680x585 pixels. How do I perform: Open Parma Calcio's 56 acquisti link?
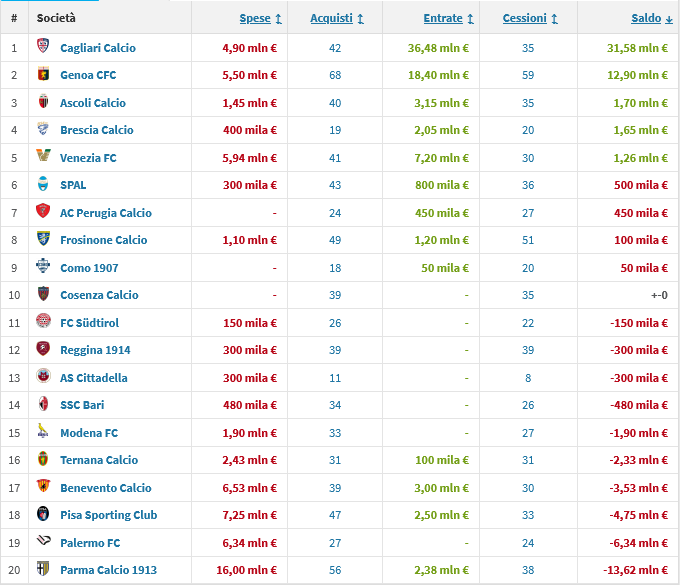click(335, 570)
